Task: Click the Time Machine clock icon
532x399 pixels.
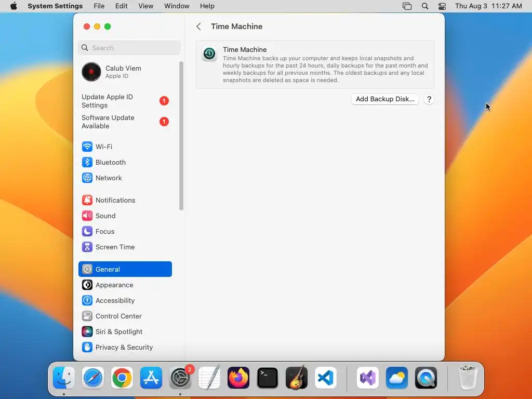Action: tap(209, 54)
